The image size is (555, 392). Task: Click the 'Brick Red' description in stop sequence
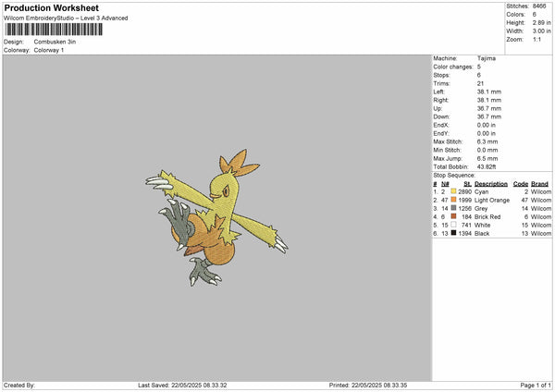tap(487, 217)
